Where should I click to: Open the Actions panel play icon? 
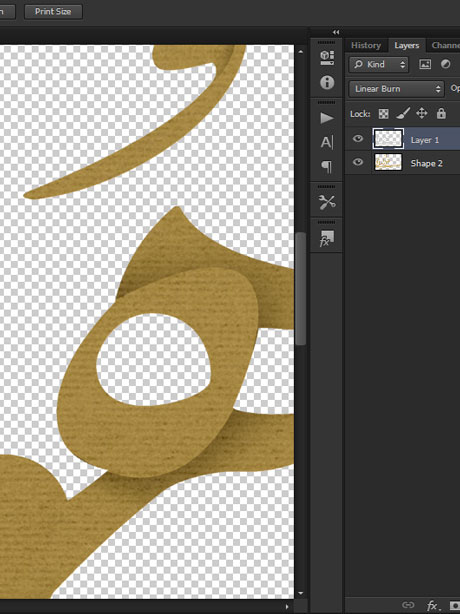pos(327,118)
